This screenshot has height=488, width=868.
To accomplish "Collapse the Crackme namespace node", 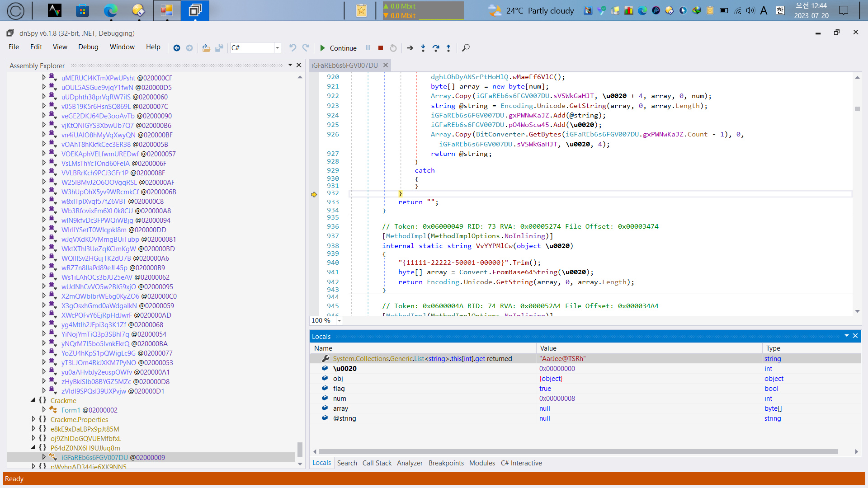I will pos(33,400).
